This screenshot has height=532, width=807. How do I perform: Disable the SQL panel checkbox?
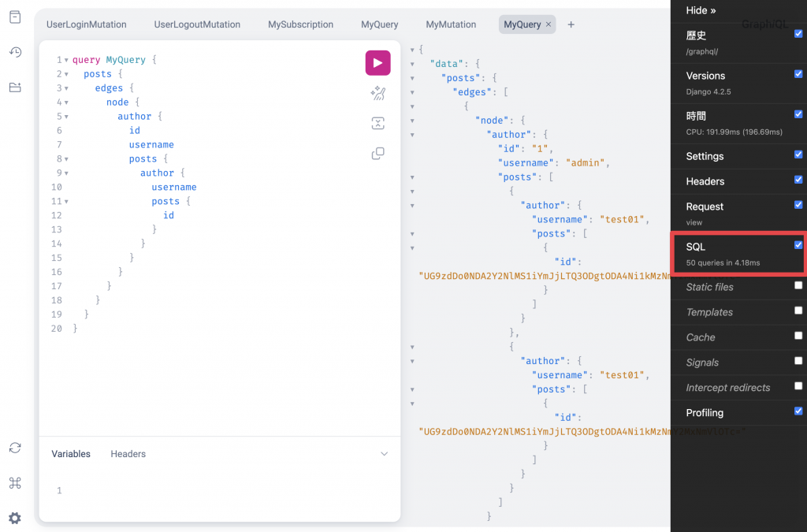(798, 245)
